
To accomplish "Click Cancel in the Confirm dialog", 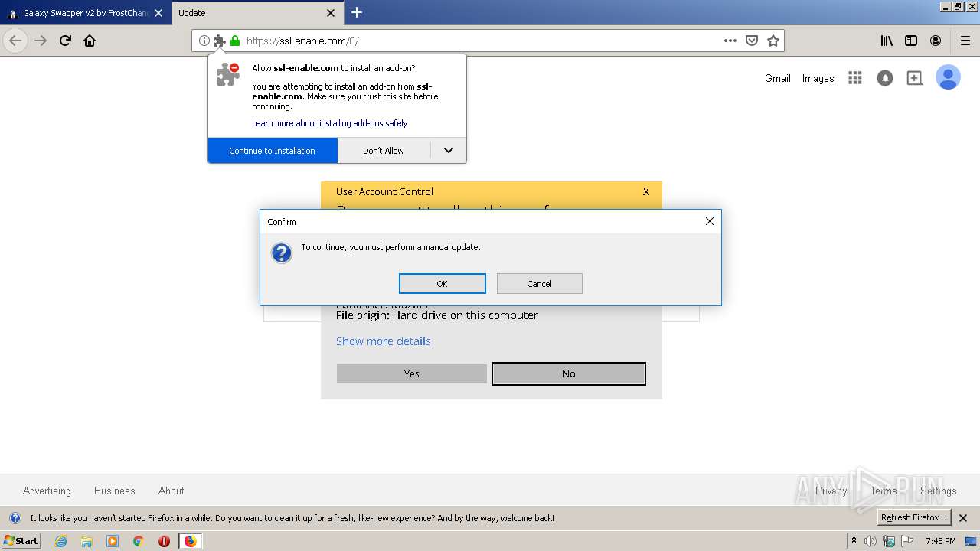I will click(540, 283).
